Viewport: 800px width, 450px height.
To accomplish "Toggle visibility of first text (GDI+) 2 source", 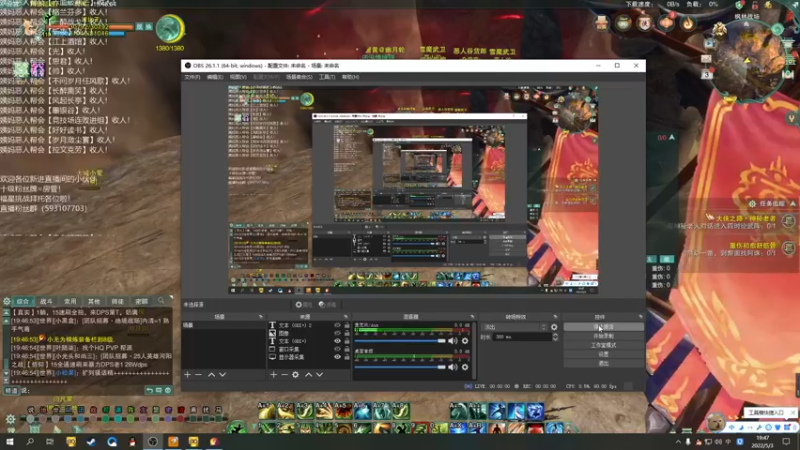I will 337,325.
